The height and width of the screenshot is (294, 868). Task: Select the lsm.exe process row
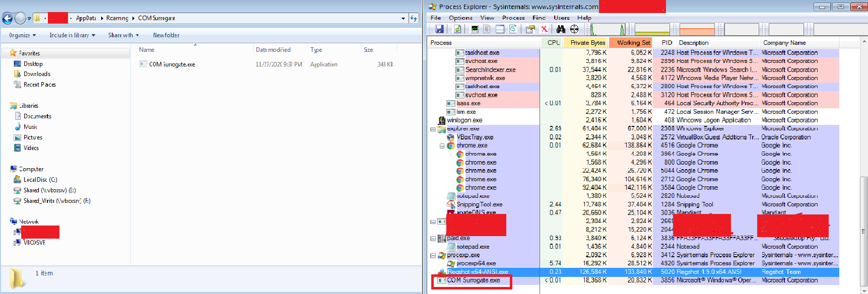point(634,112)
